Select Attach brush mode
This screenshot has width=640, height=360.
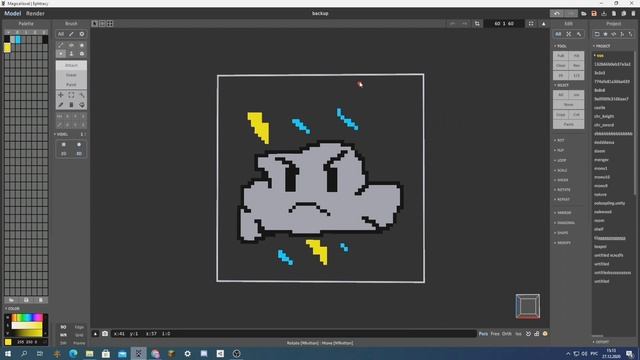tap(71, 65)
